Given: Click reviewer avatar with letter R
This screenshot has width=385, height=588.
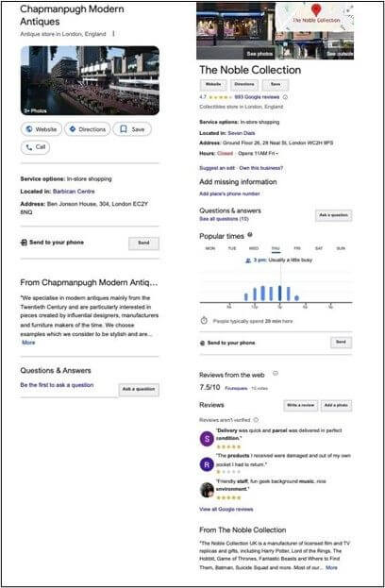Looking at the screenshot, I should (x=207, y=464).
